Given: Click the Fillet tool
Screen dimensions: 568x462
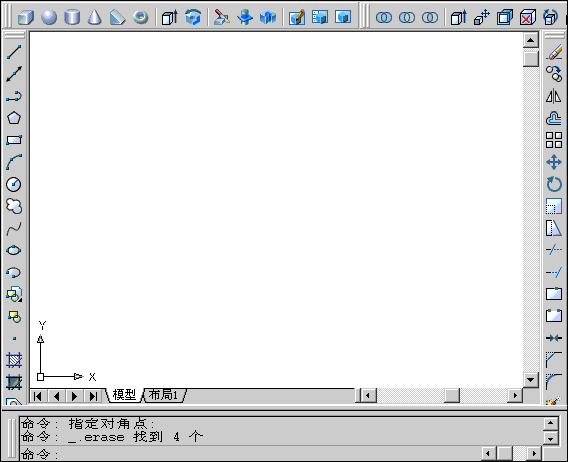Looking at the screenshot, I should pos(554,382).
